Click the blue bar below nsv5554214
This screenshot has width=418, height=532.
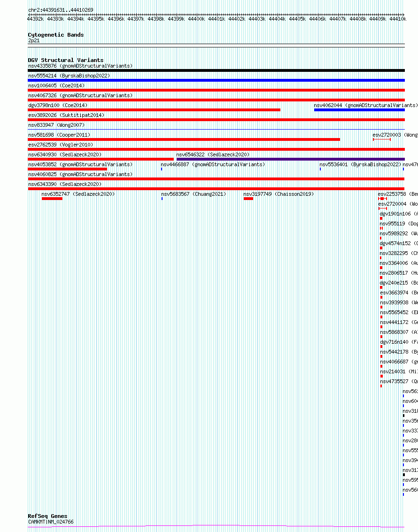point(216,80)
